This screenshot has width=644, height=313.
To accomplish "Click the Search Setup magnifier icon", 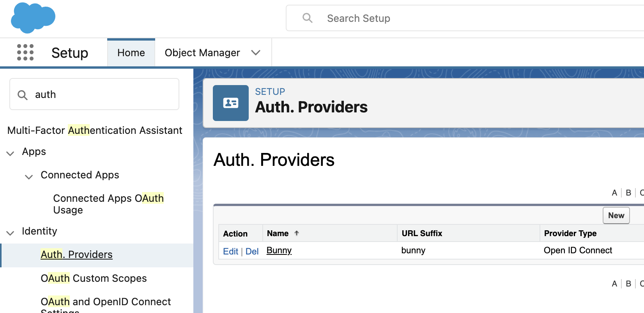I will (x=308, y=18).
